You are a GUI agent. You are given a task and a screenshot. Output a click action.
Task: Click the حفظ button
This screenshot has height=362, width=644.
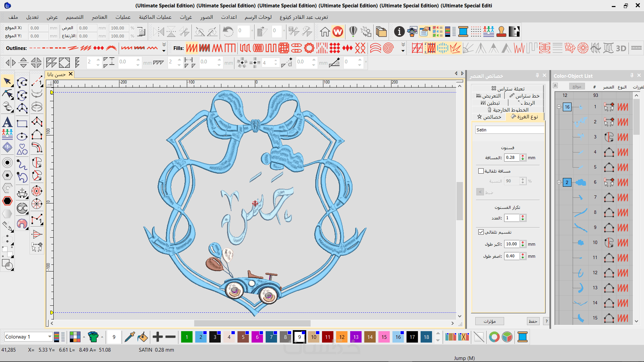pos(533,321)
